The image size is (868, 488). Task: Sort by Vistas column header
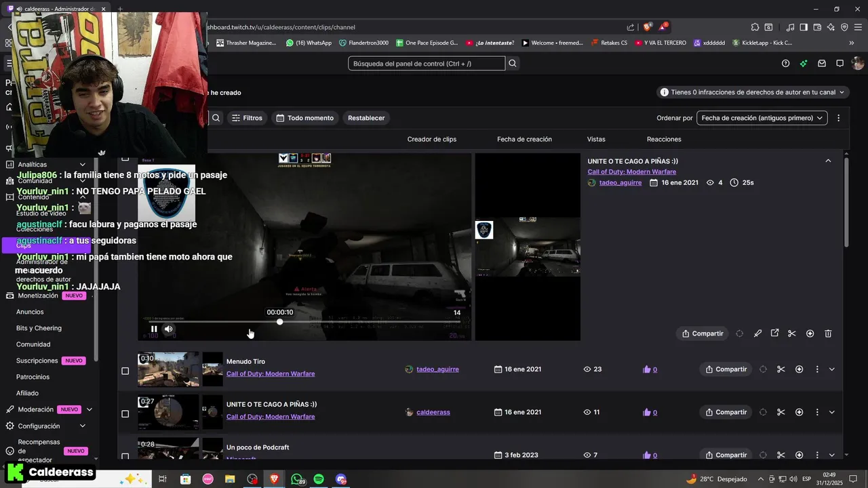pos(596,139)
